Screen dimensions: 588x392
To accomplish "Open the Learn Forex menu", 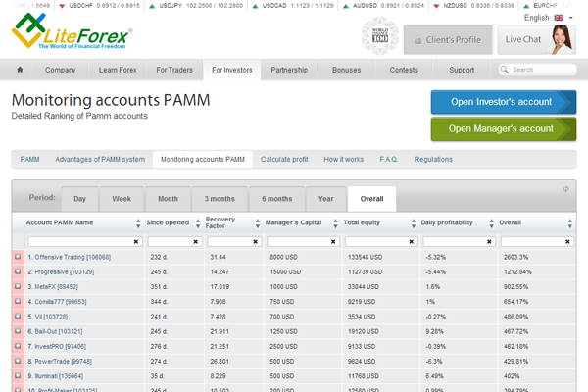I will (118, 70).
